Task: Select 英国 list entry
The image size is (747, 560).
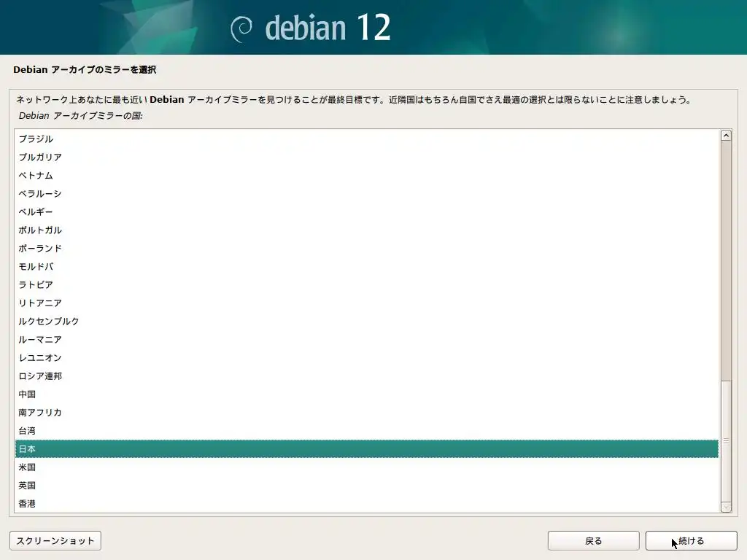Action: 366,485
